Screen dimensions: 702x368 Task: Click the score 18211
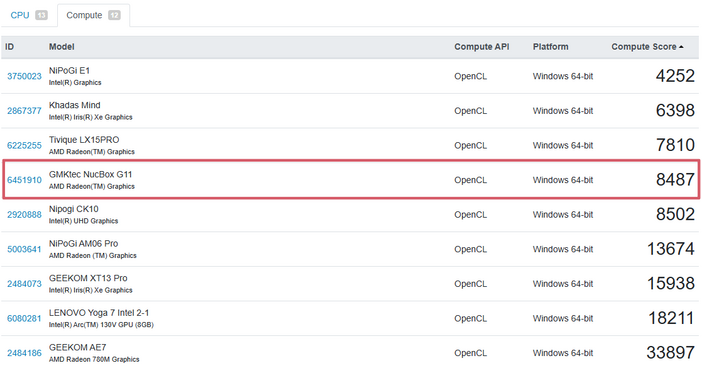tap(671, 318)
